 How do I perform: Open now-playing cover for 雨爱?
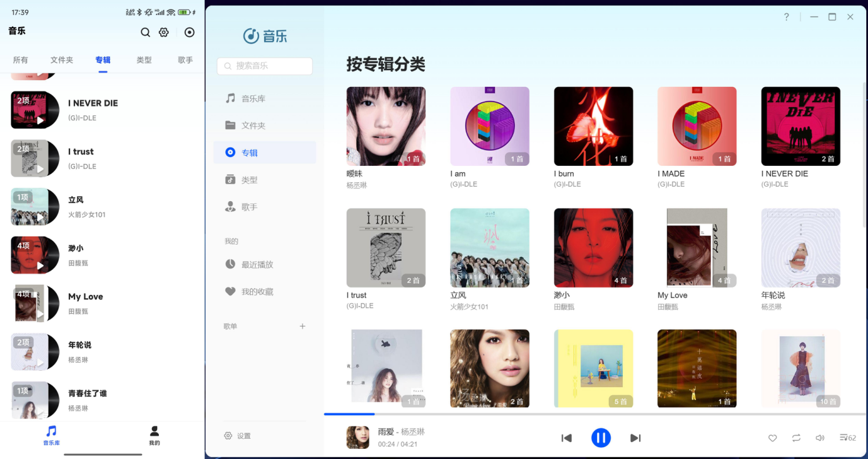358,438
